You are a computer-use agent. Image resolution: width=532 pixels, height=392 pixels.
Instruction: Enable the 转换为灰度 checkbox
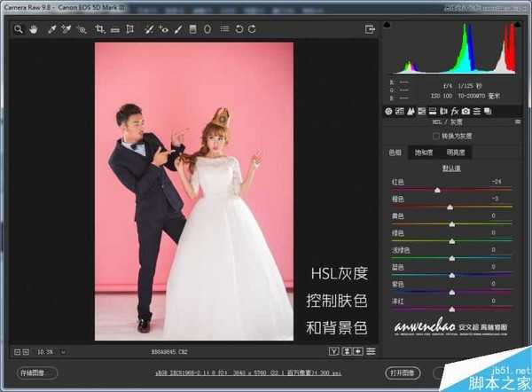point(435,136)
